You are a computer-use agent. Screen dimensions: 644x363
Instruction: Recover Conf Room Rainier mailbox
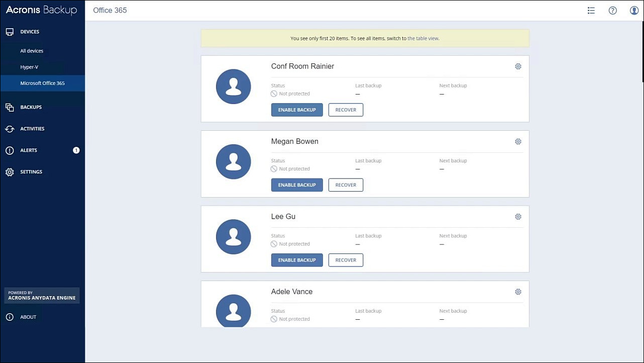tap(346, 110)
